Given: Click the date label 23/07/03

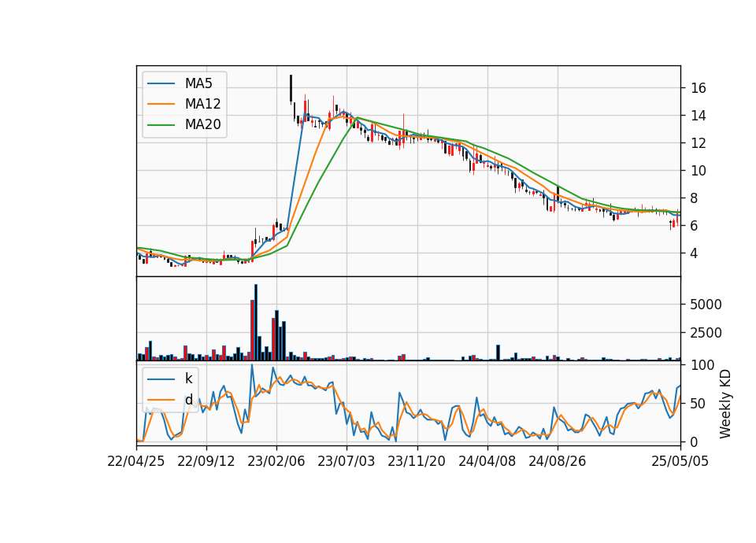Looking at the screenshot, I should point(346,462).
